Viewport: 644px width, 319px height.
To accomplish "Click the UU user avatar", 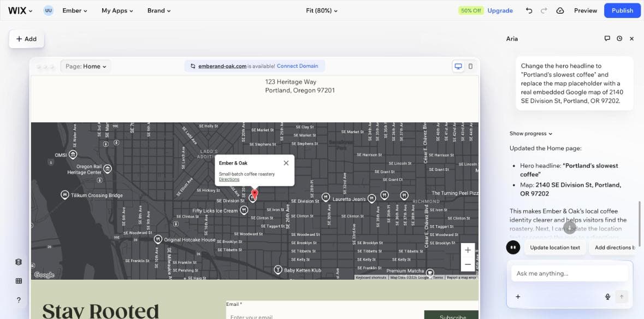I will 49,11.
